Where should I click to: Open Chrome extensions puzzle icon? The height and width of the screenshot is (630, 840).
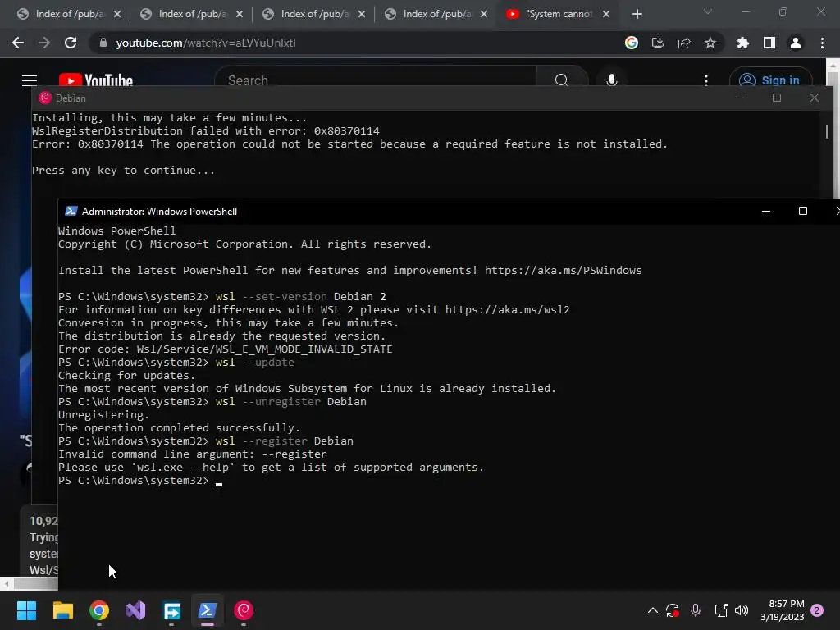click(743, 43)
